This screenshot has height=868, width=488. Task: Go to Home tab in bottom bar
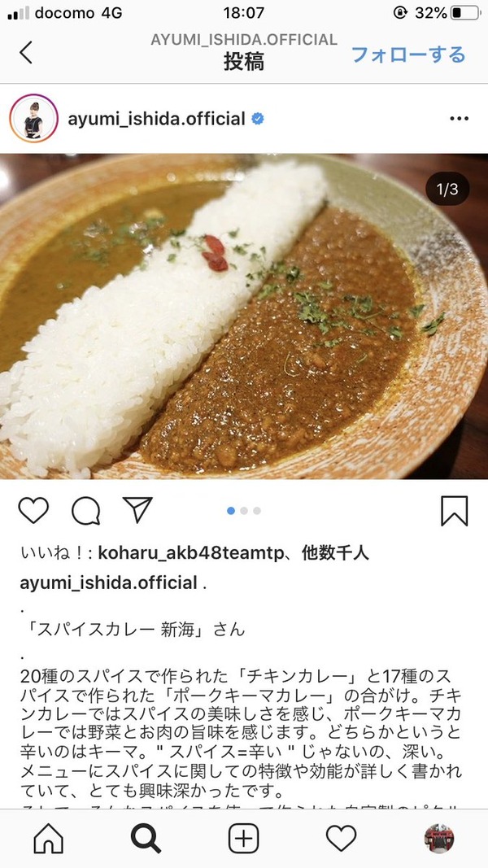click(x=49, y=838)
